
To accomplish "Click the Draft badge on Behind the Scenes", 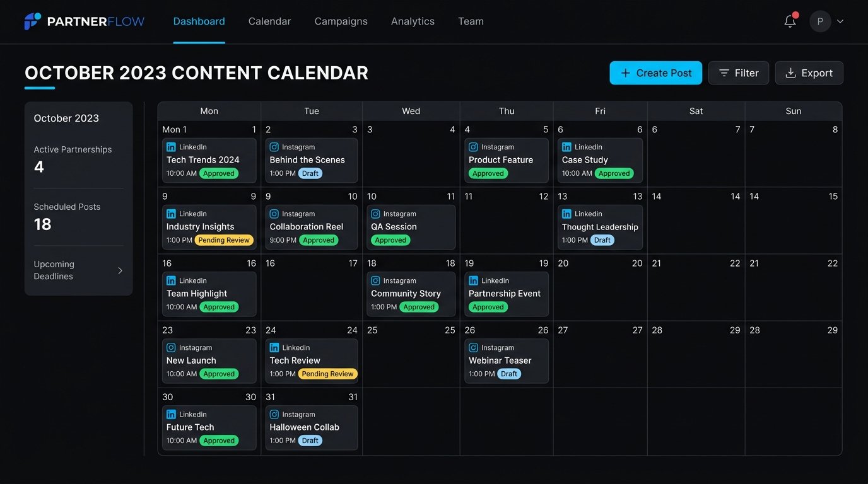I will [310, 173].
